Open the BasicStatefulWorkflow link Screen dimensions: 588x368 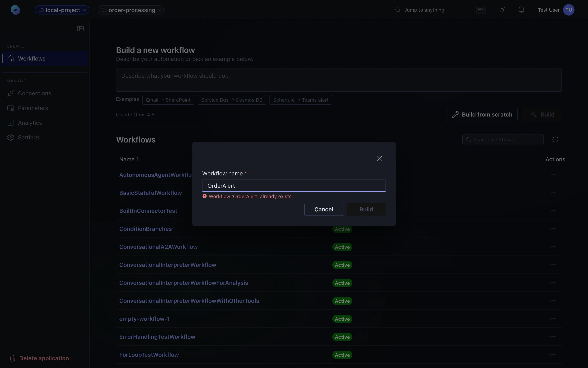click(150, 193)
